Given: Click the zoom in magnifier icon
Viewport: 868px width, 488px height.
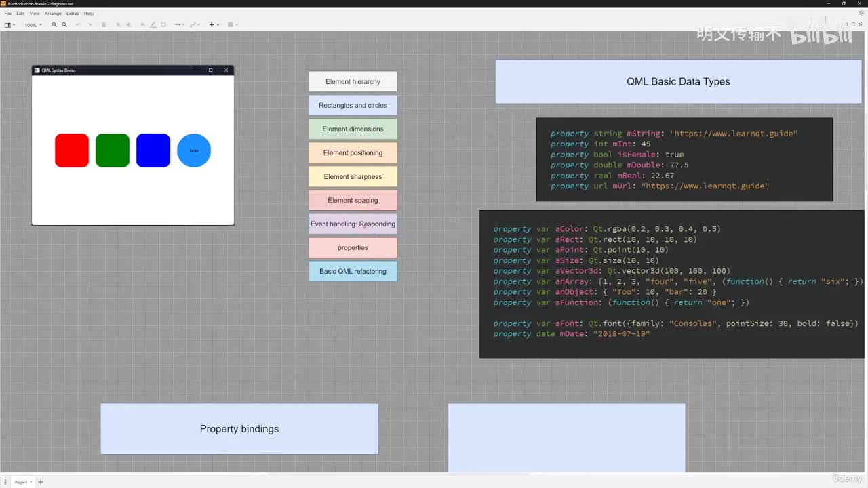Looking at the screenshot, I should pyautogui.click(x=54, y=25).
